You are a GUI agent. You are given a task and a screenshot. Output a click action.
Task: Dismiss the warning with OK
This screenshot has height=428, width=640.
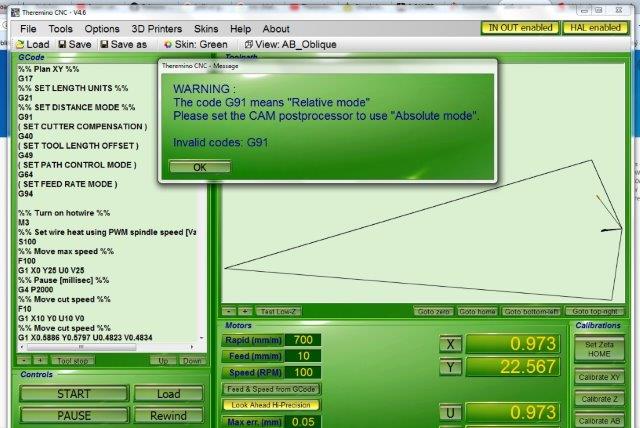200,167
